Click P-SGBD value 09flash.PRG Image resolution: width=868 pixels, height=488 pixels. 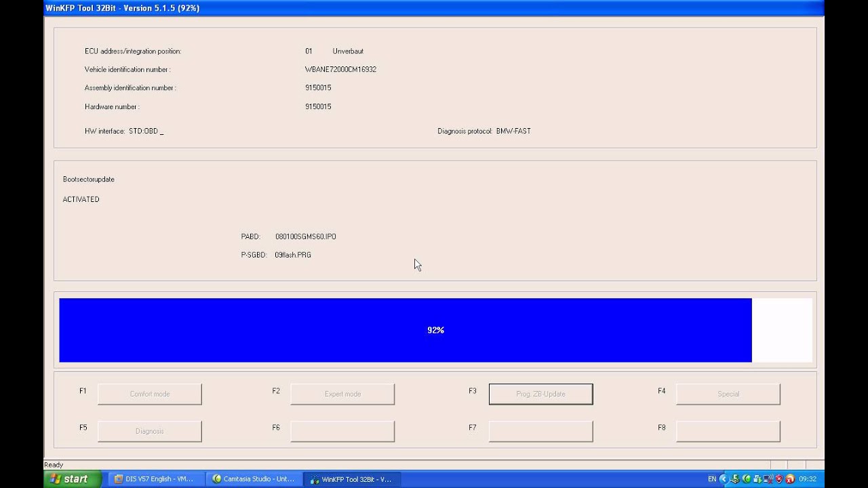click(x=293, y=255)
